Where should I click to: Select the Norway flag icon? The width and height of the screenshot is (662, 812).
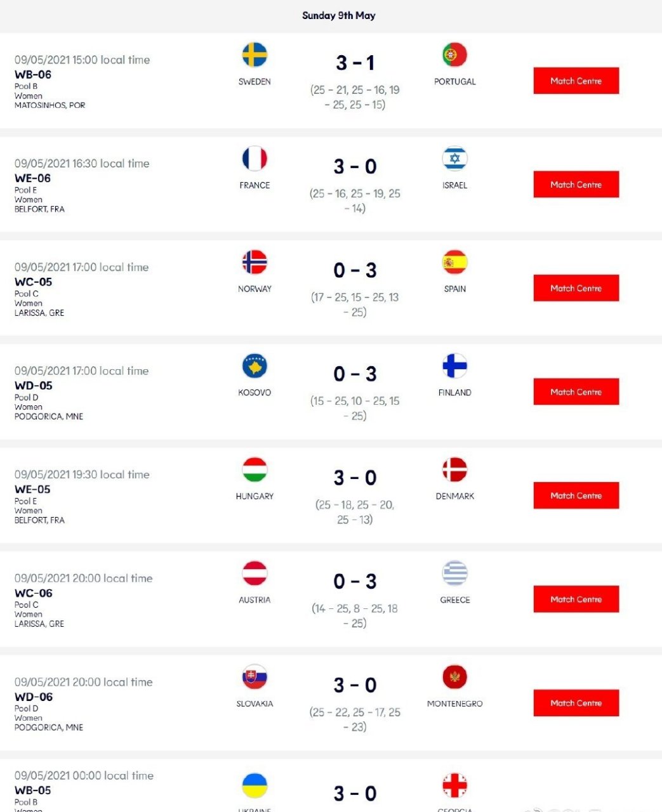255,262
